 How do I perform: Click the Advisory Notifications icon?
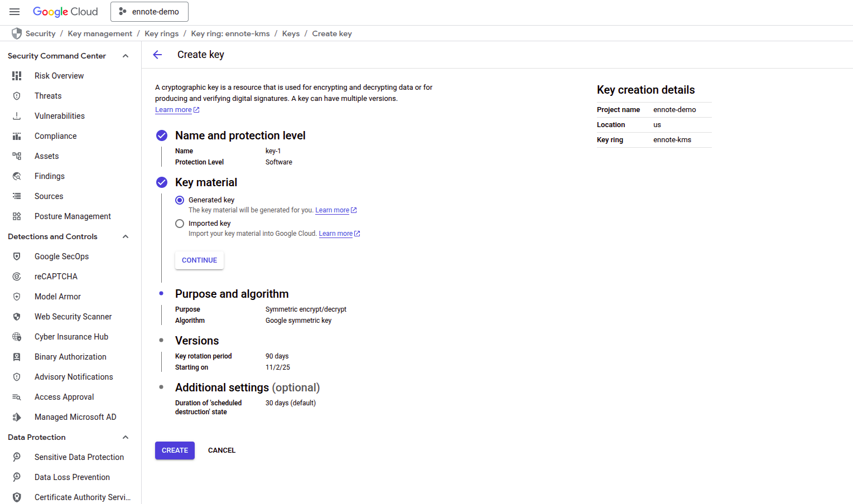(17, 377)
